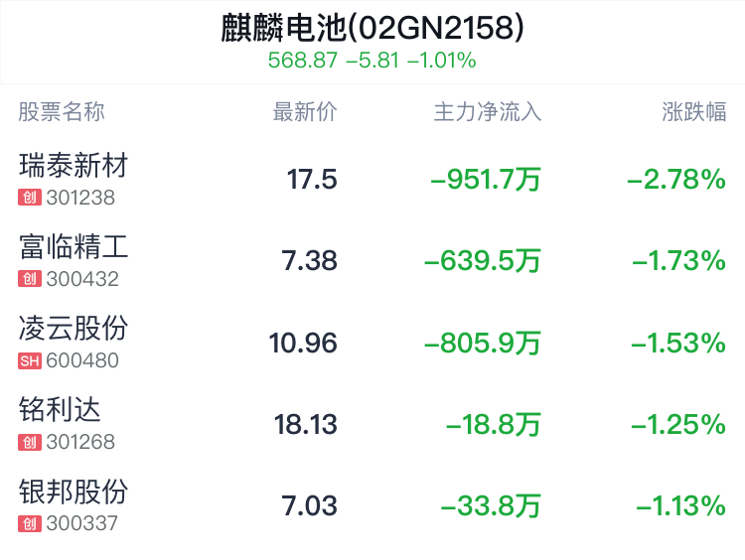Open the 瑞泰新材 stock row

[372, 179]
